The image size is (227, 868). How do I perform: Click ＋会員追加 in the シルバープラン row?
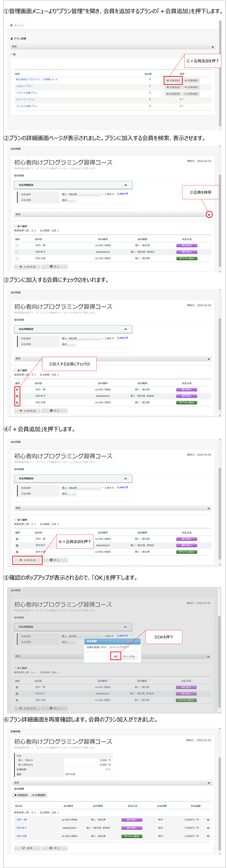point(173,87)
